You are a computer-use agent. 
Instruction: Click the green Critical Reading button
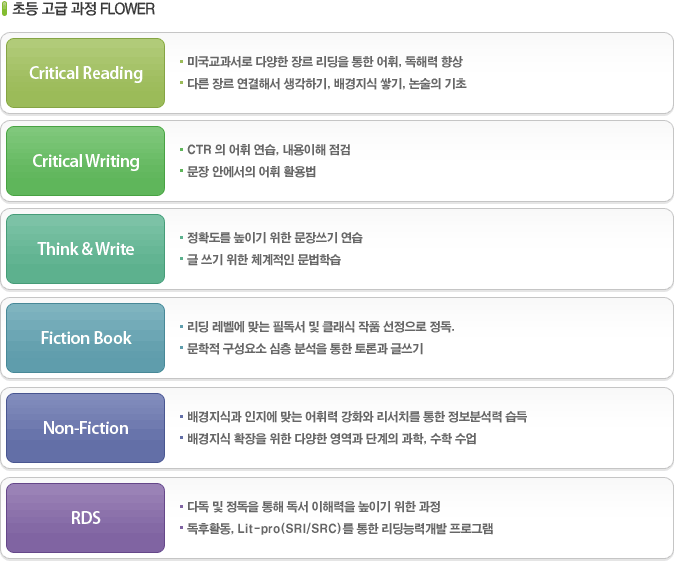85,73
